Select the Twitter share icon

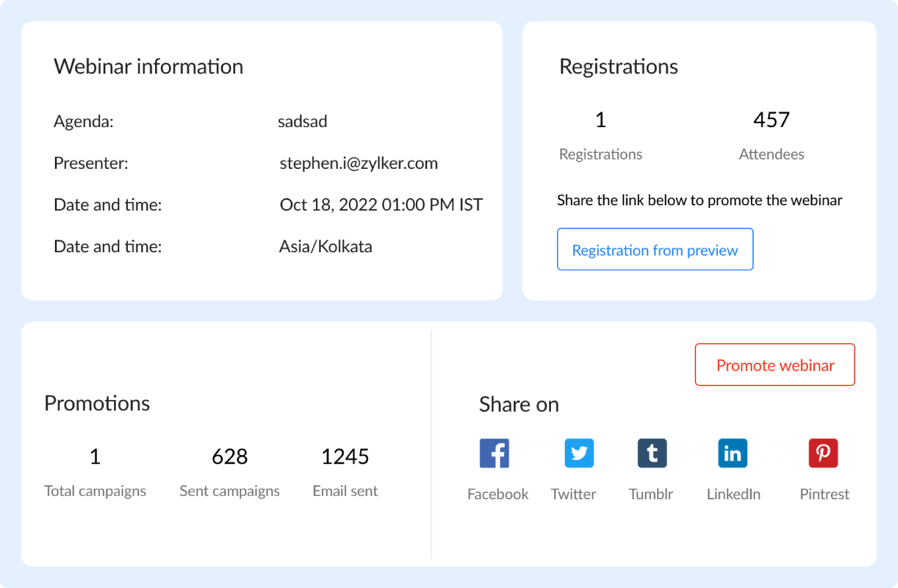pyautogui.click(x=579, y=453)
